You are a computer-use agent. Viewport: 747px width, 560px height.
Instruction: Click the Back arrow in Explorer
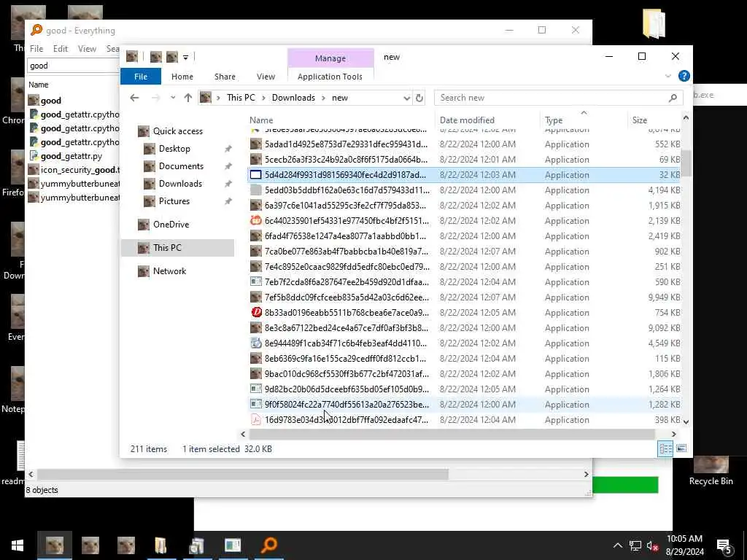click(134, 98)
